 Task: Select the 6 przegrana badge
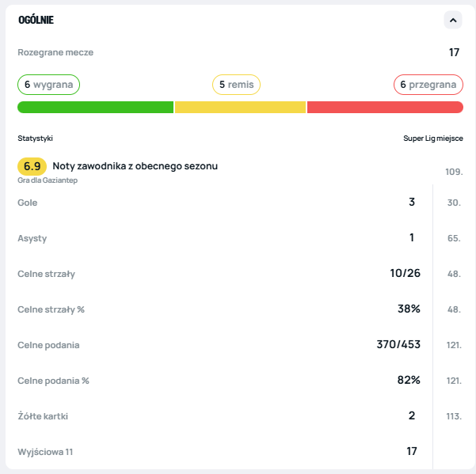[x=428, y=85]
